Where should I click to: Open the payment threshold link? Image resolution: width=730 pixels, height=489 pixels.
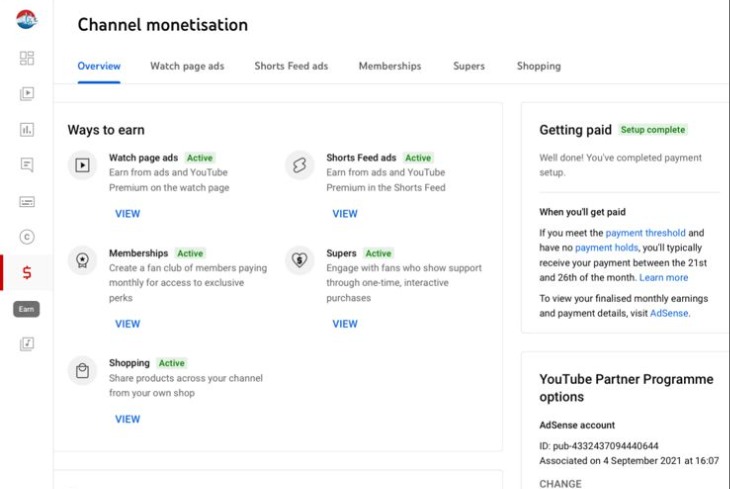(x=645, y=233)
